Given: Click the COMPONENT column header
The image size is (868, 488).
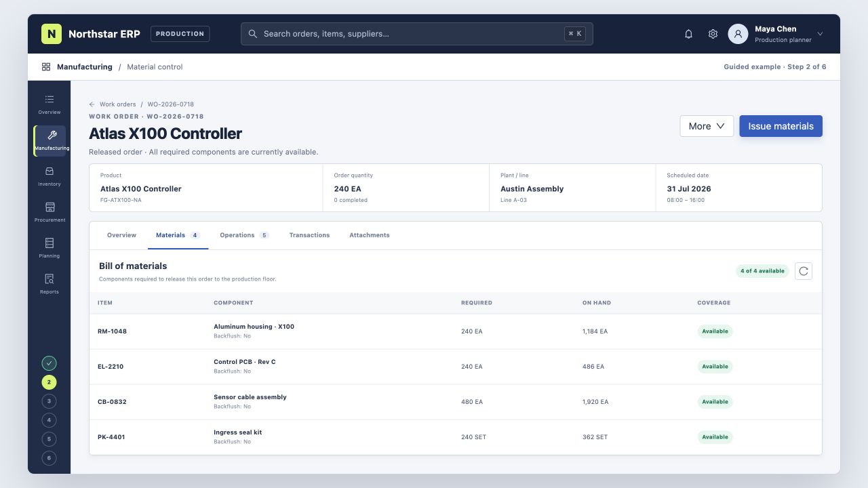Looking at the screenshot, I should pyautogui.click(x=233, y=303).
